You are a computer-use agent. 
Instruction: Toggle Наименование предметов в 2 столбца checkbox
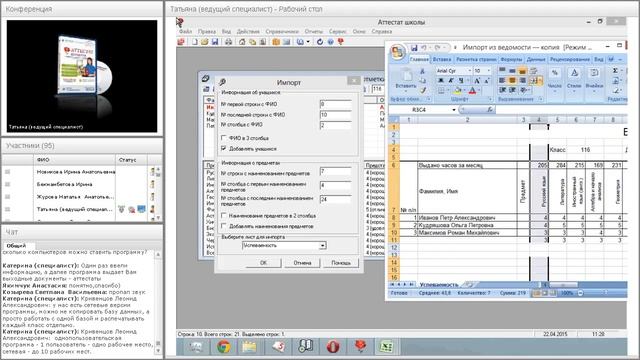tap(224, 215)
